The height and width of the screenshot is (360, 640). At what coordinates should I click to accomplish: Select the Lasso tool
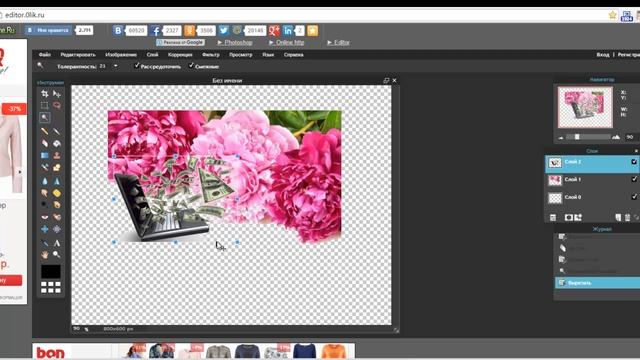(x=57, y=105)
